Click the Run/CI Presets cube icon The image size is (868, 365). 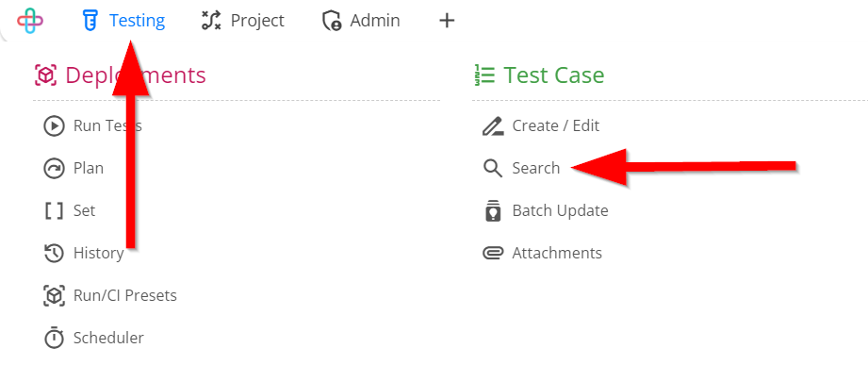54,296
